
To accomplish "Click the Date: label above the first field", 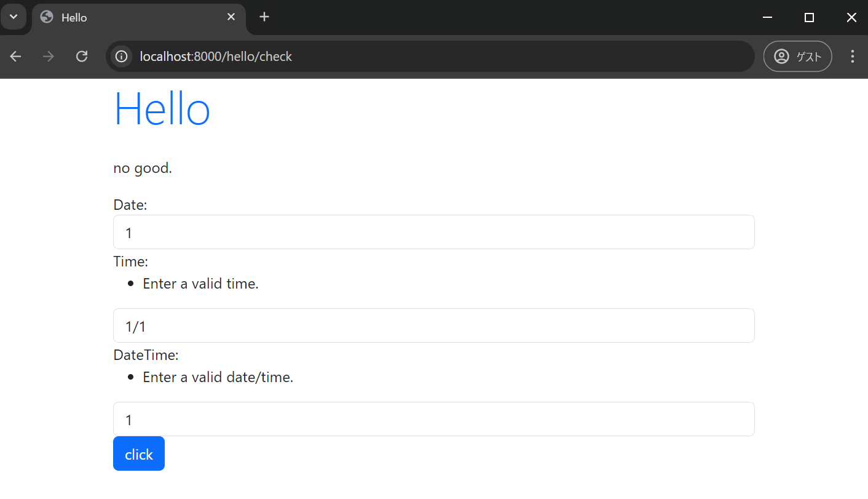I will point(130,204).
